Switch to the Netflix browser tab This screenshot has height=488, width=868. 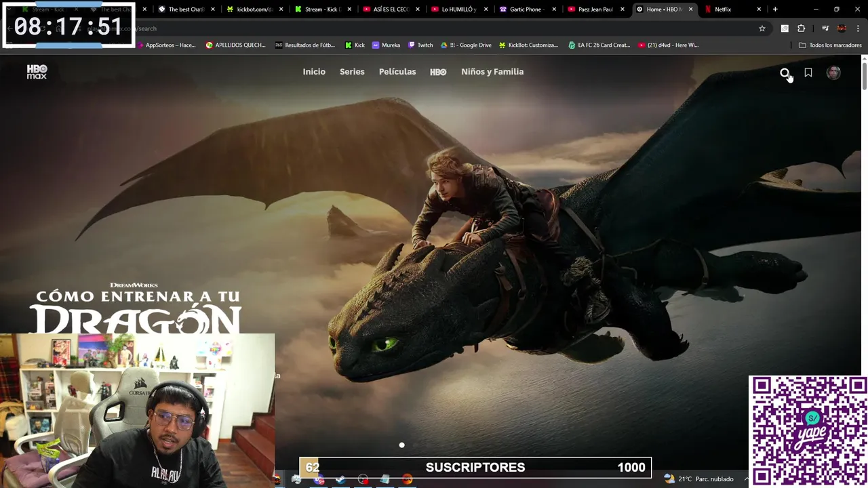point(729,9)
